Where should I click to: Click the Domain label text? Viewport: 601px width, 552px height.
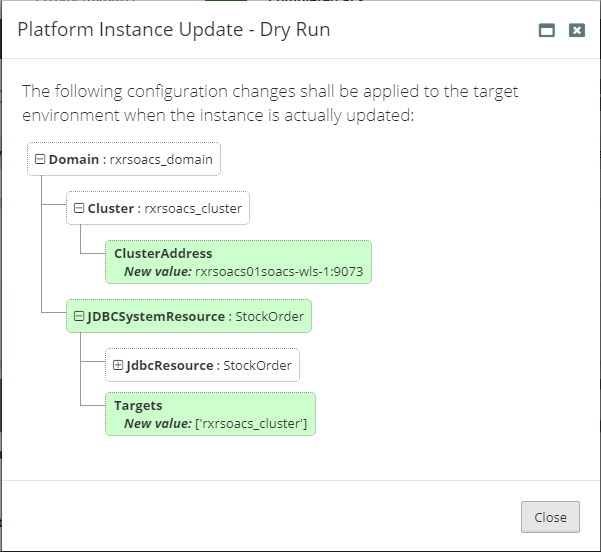(x=73, y=159)
